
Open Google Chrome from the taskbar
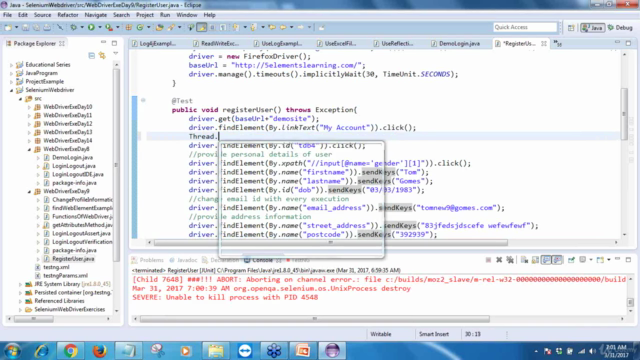click(70, 351)
